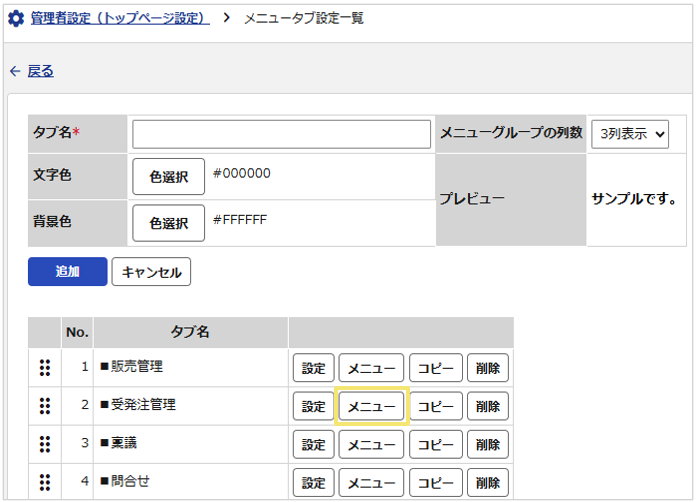The height and width of the screenshot is (502, 697).
Task: Open the メニューグループの列数 dropdown showing 3列表示
Action: click(x=630, y=134)
